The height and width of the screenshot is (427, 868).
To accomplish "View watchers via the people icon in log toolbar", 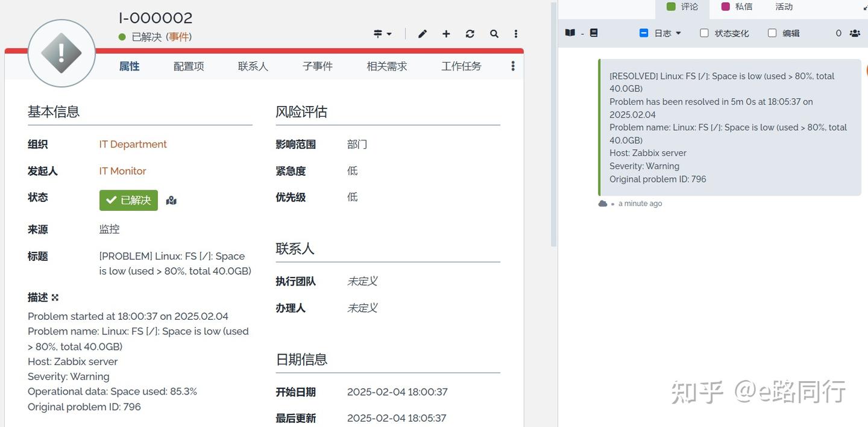I will (x=854, y=33).
